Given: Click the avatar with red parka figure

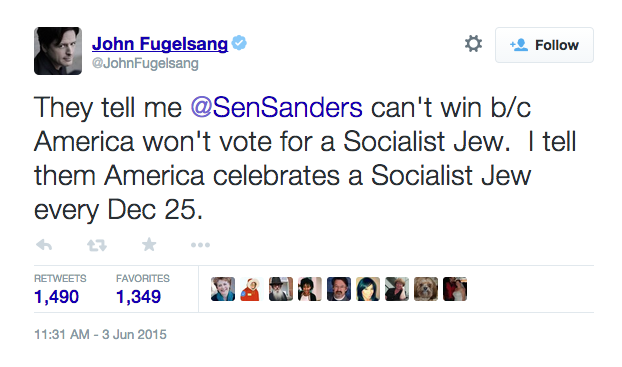Looking at the screenshot, I should (x=252, y=289).
